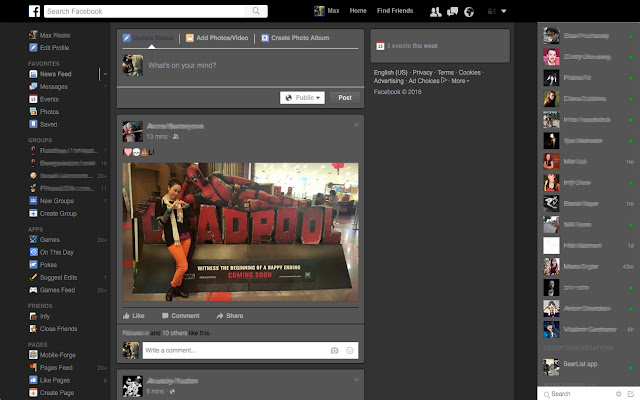This screenshot has width=640, height=400.
Task: Attach a photo using camera icon in comment
Action: point(334,350)
